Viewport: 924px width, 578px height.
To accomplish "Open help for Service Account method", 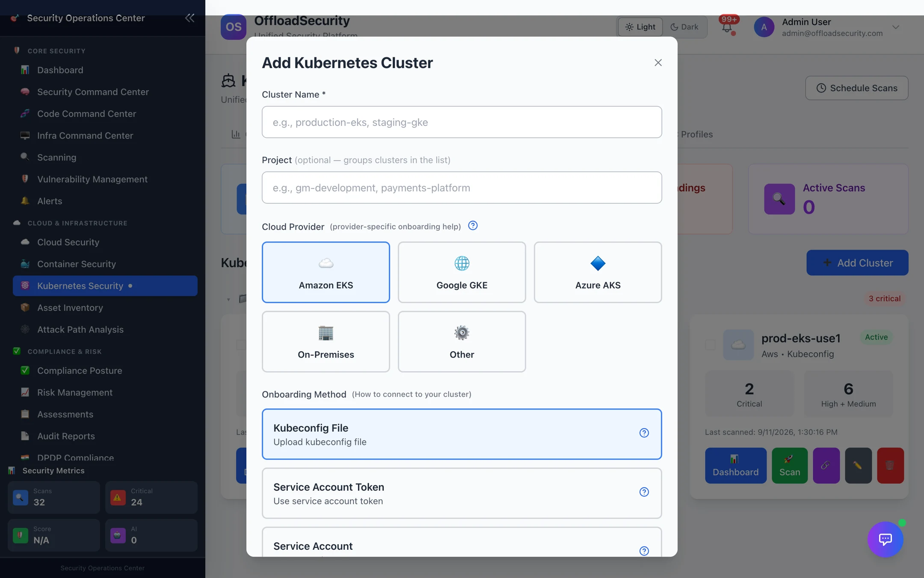I will tap(644, 551).
